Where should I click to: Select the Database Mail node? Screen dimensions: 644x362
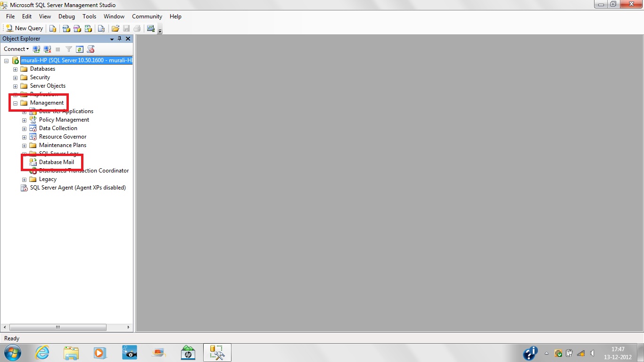[56, 162]
